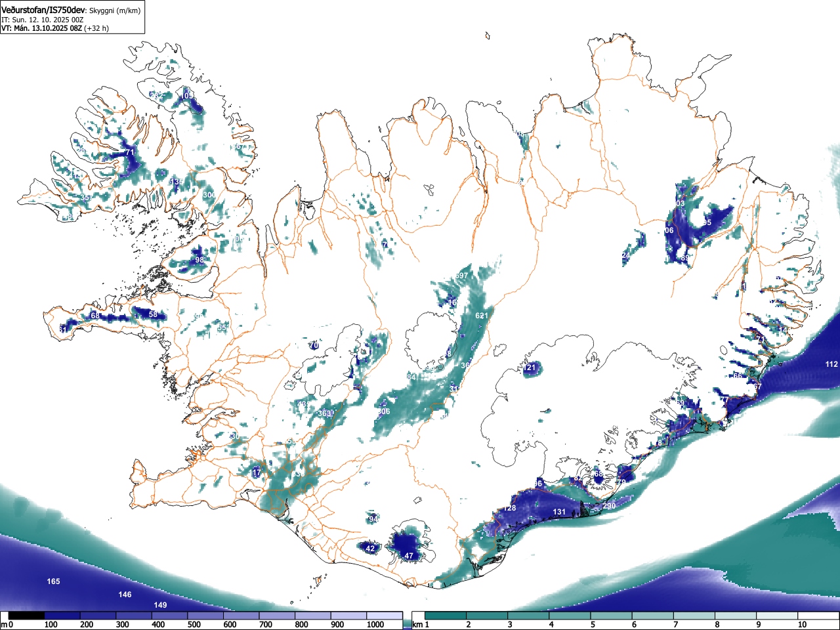Click the visibility value '128' on the south coast

510,509
